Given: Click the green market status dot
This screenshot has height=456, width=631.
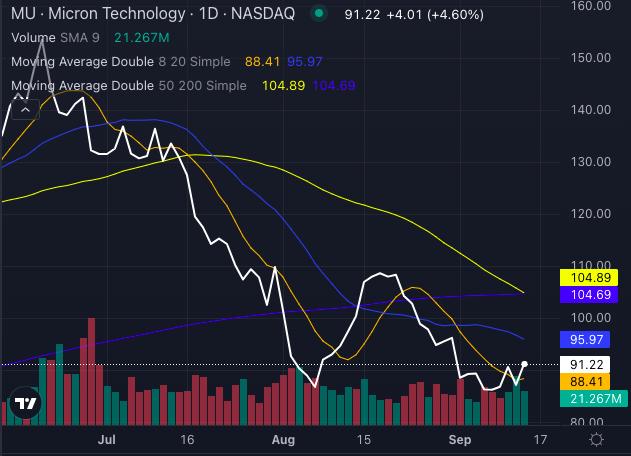Looking at the screenshot, I should (319, 14).
